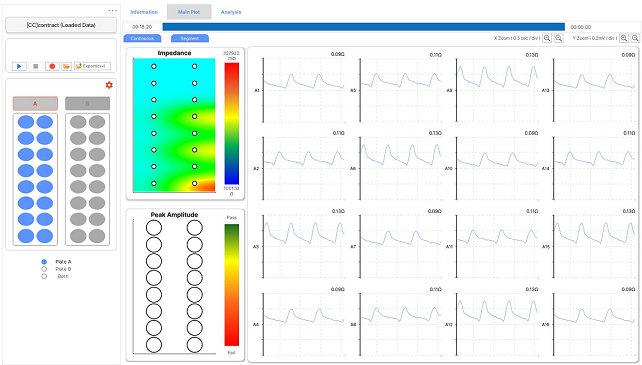642x365 pixels.
Task: Choose the Plate A radio button
Action: tap(44, 262)
